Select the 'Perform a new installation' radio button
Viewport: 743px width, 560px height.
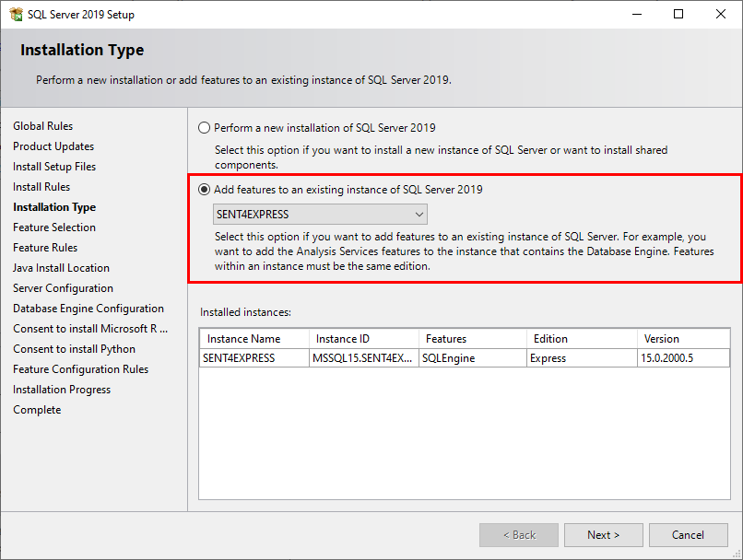coord(204,127)
